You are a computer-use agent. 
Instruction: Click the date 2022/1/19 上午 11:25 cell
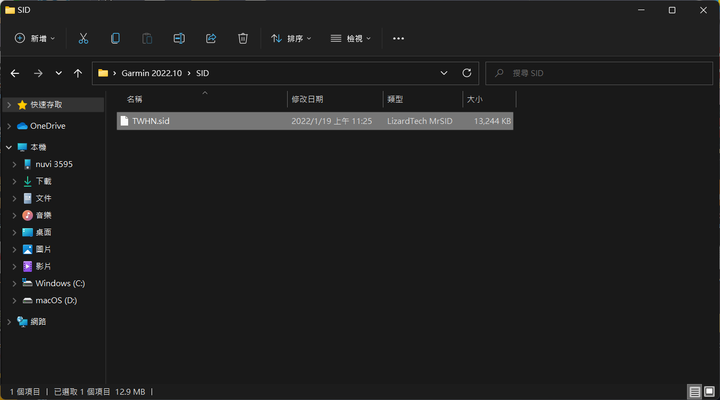coord(332,121)
